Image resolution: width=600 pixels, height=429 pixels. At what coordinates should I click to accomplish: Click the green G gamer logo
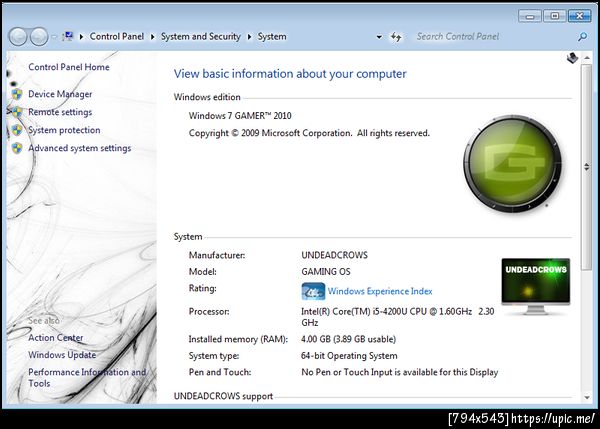coord(513,164)
